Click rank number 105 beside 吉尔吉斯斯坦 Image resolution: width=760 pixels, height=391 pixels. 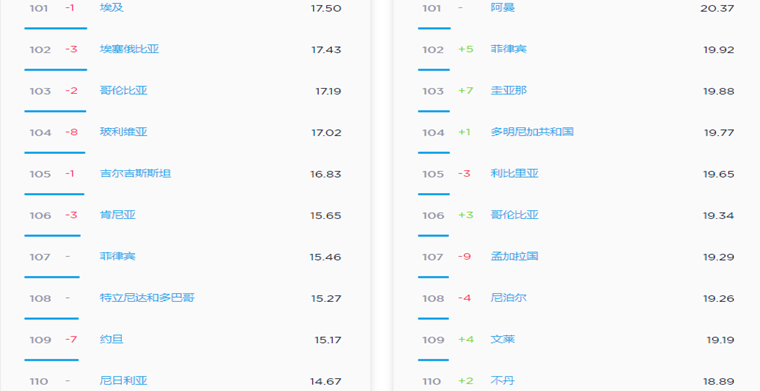point(40,174)
